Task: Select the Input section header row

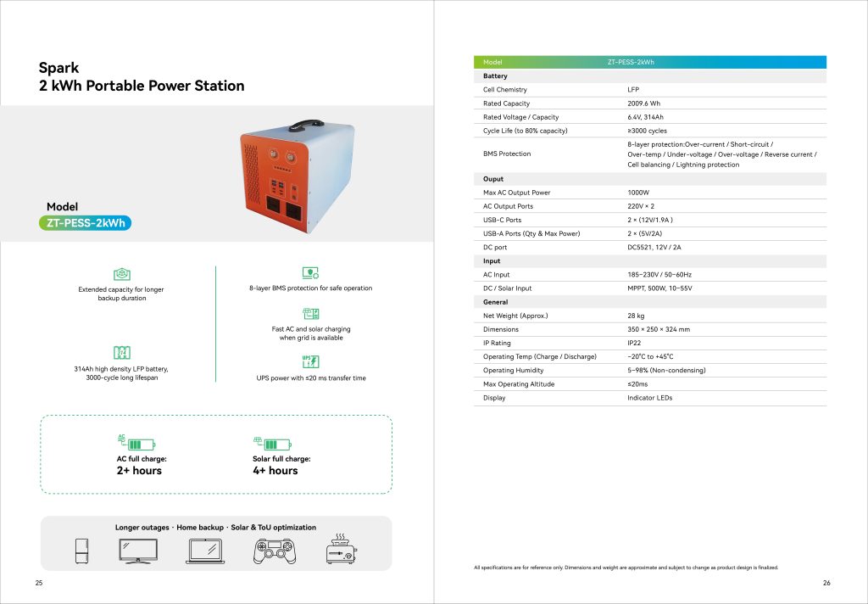Action: (649, 261)
